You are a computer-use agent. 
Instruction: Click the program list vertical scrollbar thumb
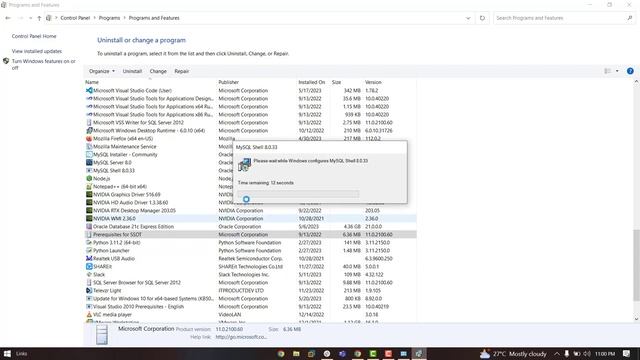636,265
